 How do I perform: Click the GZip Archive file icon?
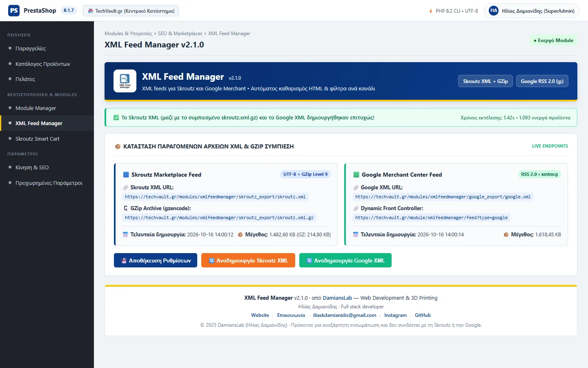(126, 209)
